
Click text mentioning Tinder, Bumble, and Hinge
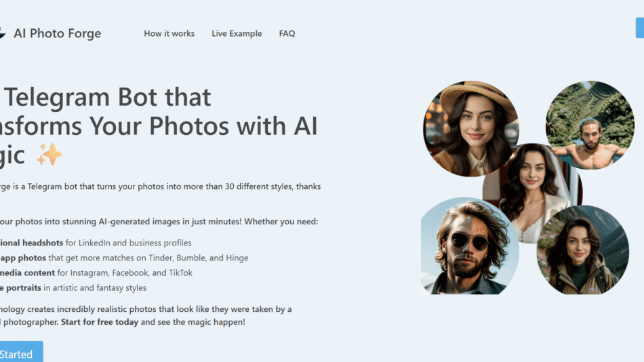(148, 258)
